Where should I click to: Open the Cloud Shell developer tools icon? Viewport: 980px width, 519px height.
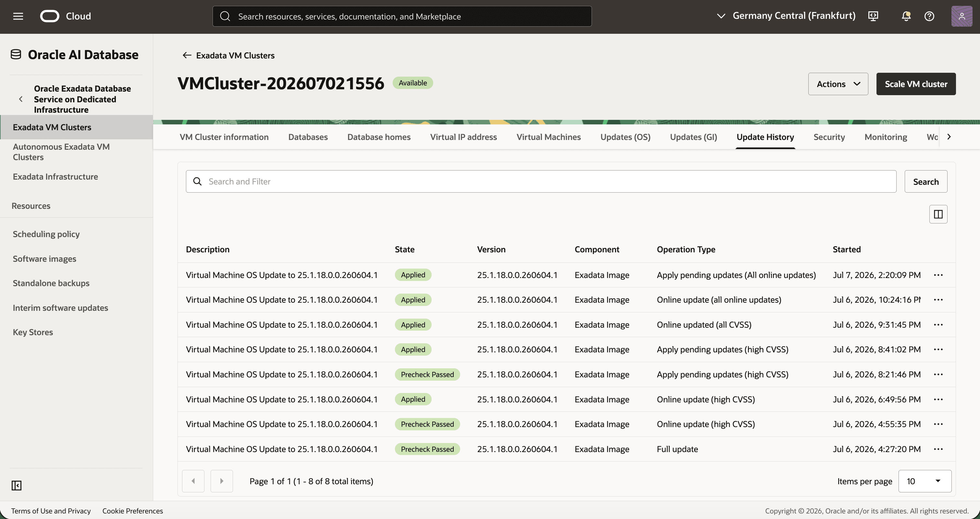tap(873, 16)
